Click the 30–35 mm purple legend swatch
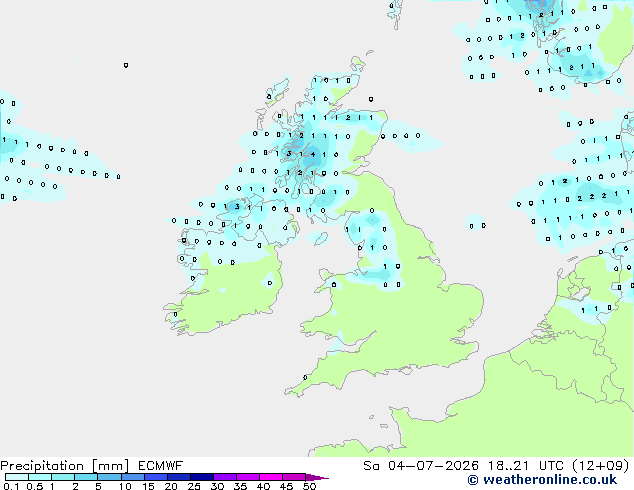This screenshot has height=490, width=634. 224,477
